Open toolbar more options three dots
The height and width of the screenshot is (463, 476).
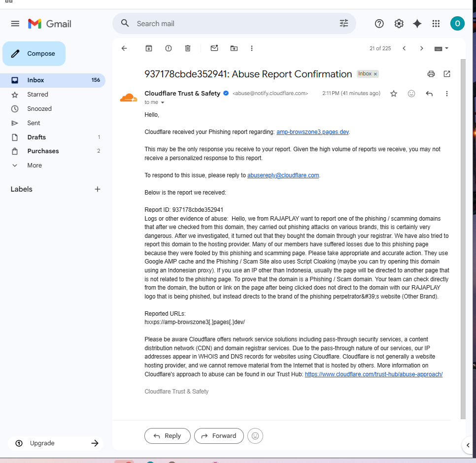pos(251,48)
